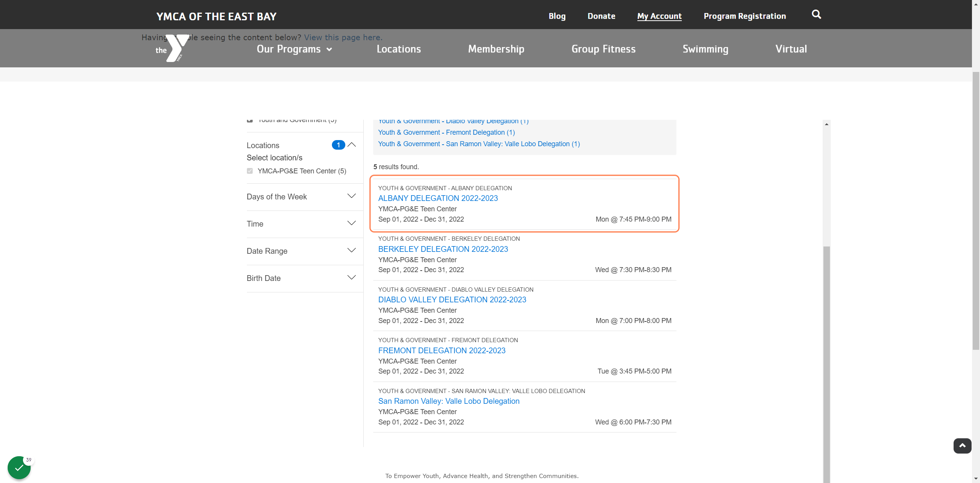Open ALBANY DELEGATION 2022-2023 result
The width and height of the screenshot is (980, 483).
point(438,198)
